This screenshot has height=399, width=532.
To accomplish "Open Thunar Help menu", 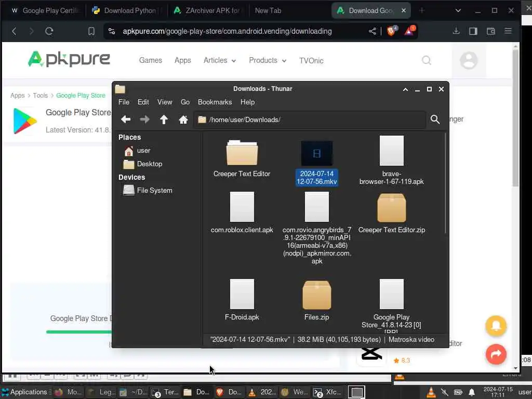I will [x=248, y=102].
